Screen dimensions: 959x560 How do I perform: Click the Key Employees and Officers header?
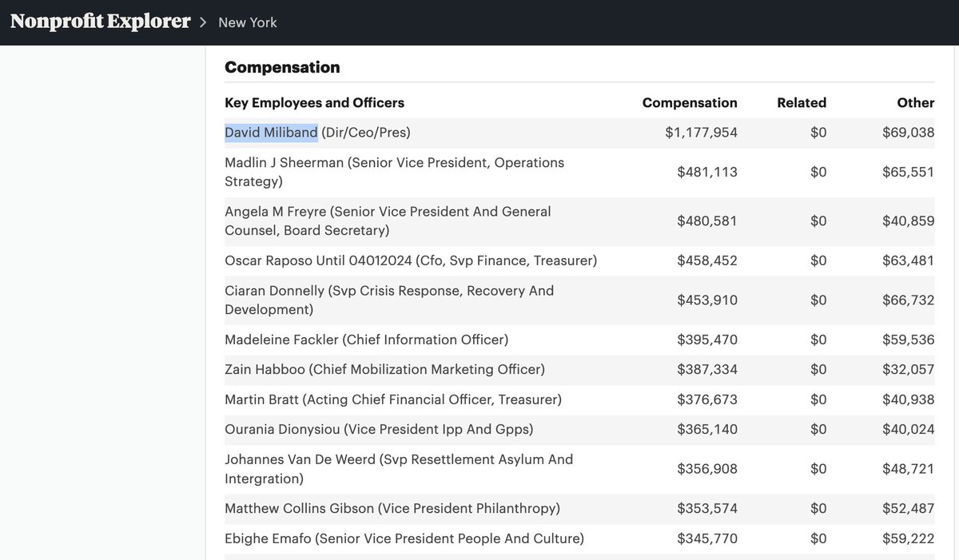314,102
